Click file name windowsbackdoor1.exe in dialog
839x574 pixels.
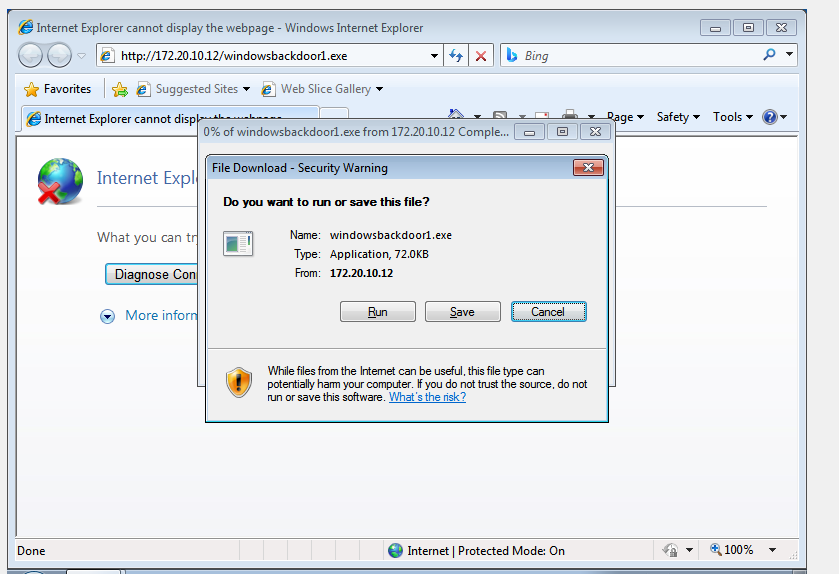click(x=391, y=235)
